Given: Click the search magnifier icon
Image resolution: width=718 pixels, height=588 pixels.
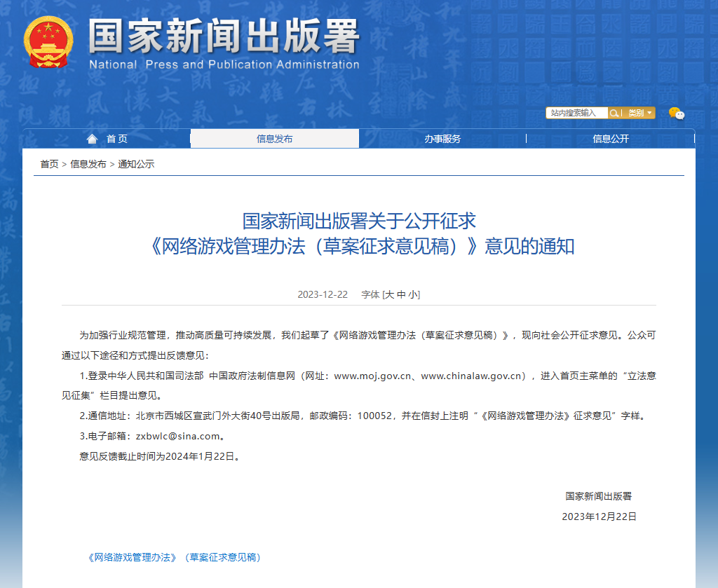Looking at the screenshot, I should (x=614, y=113).
